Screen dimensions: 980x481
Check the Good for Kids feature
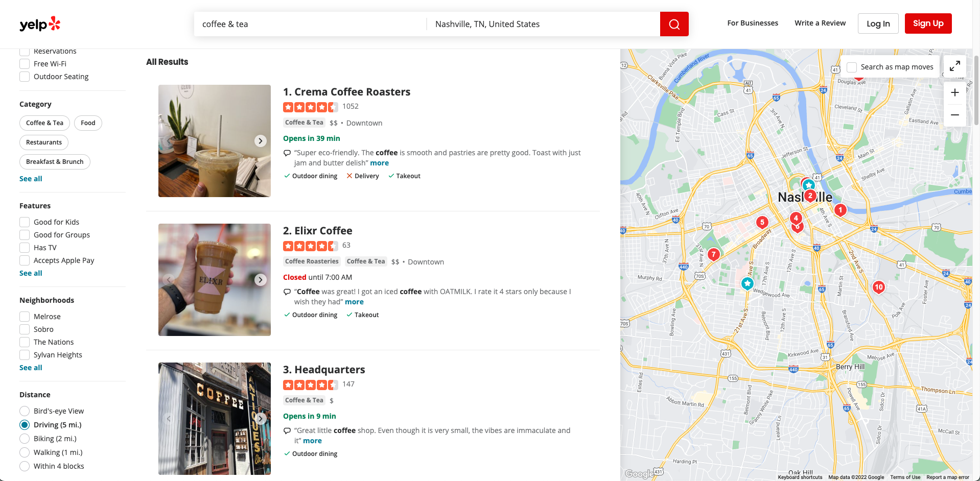coord(25,222)
